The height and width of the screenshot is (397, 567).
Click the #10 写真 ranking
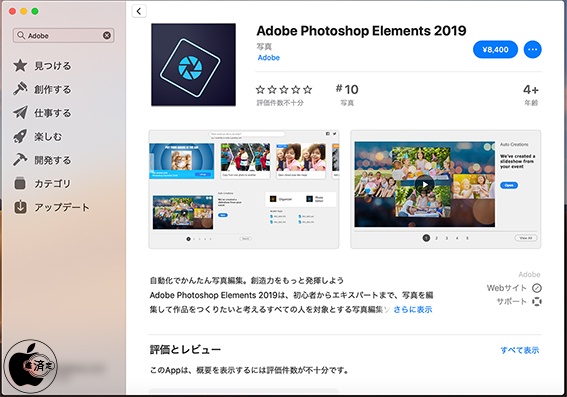pos(347,95)
